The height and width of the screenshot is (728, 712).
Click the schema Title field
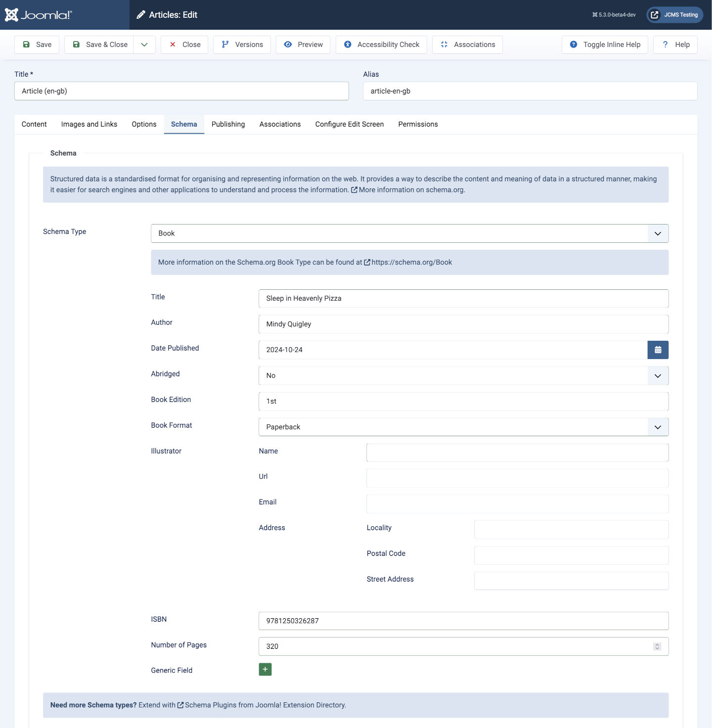coord(463,299)
